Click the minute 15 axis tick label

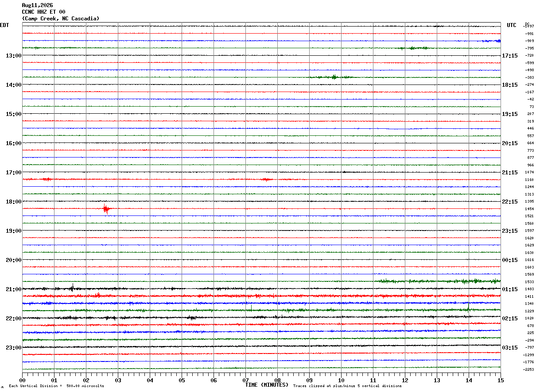[x=501, y=380]
